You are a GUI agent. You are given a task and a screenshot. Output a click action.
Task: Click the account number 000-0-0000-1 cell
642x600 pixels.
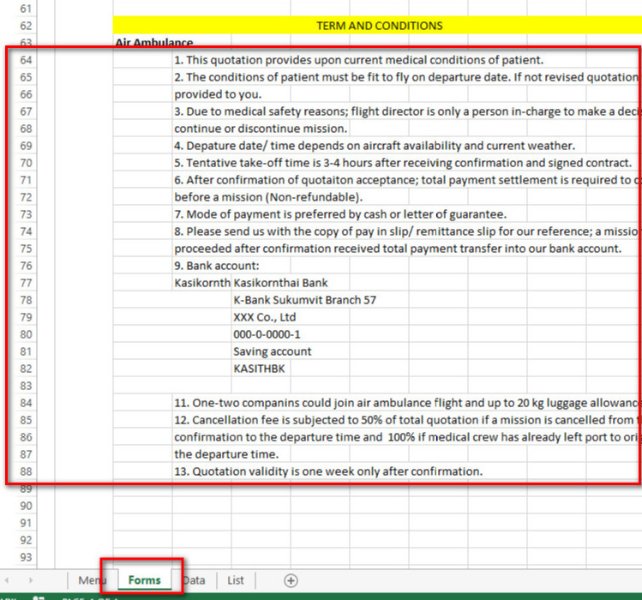(266, 334)
